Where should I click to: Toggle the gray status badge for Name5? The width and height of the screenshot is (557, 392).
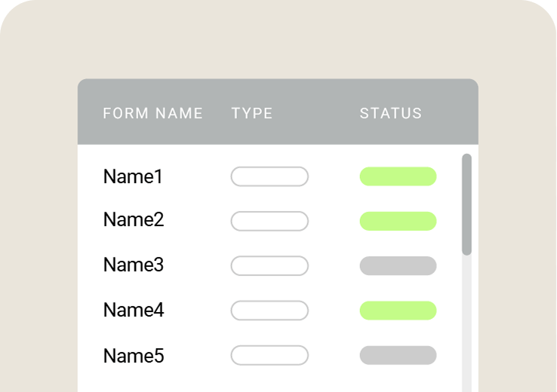coord(398,355)
